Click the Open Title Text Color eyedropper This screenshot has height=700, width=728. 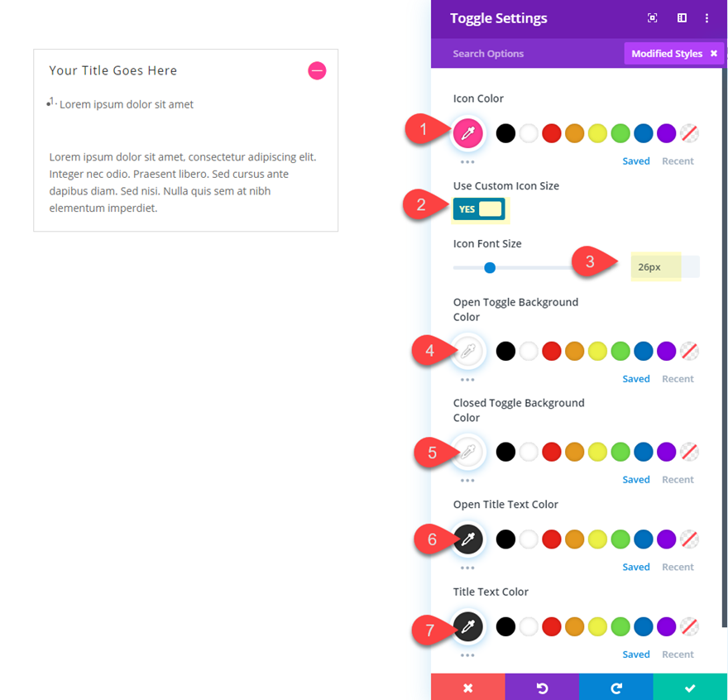tap(467, 539)
